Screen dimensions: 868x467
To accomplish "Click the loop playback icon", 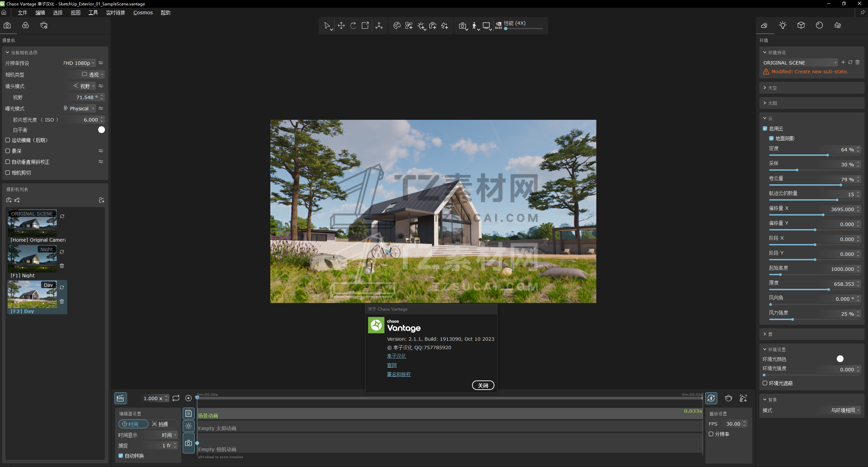I will (x=176, y=398).
